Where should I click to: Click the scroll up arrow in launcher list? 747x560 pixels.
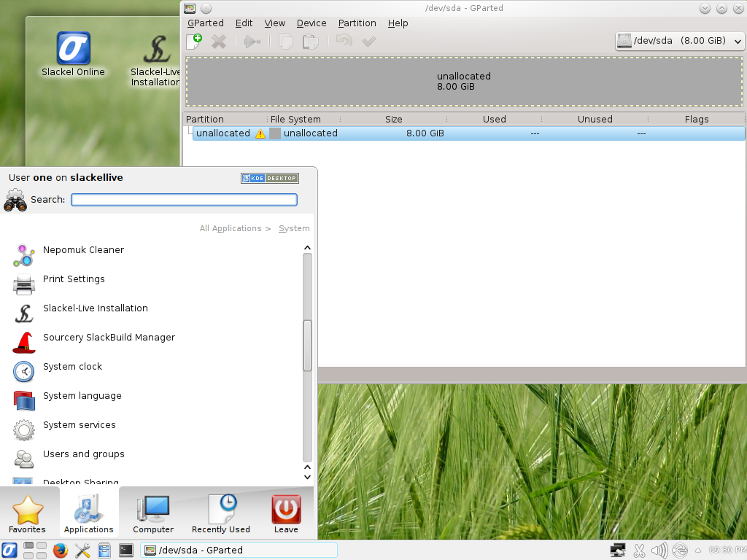pyautogui.click(x=307, y=248)
